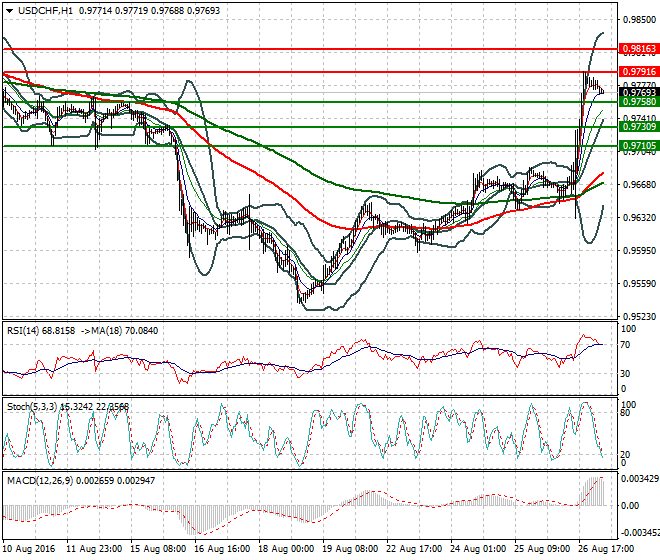Click the 0.98500 price scale value
The image size is (660, 560).
click(639, 20)
